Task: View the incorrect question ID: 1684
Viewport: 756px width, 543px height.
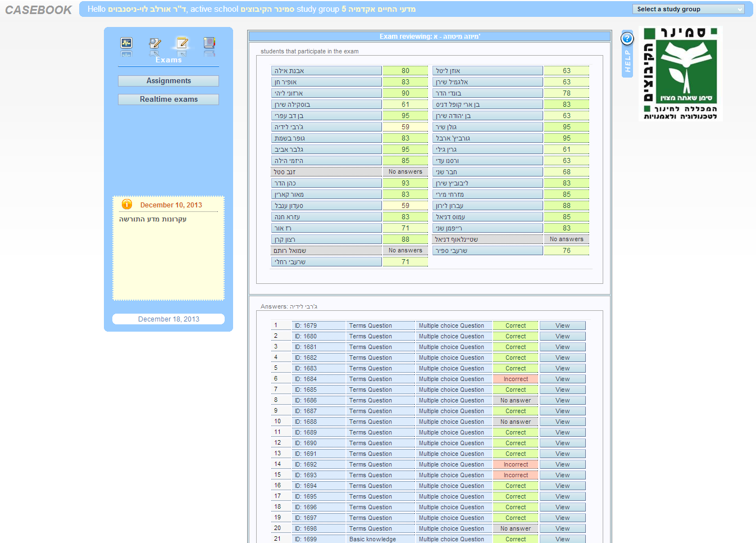Action: (x=562, y=379)
